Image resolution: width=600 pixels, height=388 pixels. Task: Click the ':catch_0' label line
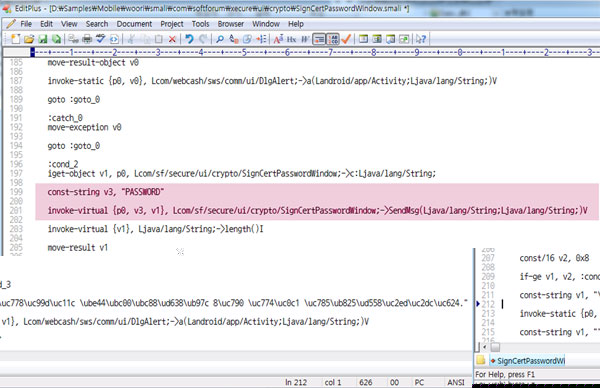[65, 118]
